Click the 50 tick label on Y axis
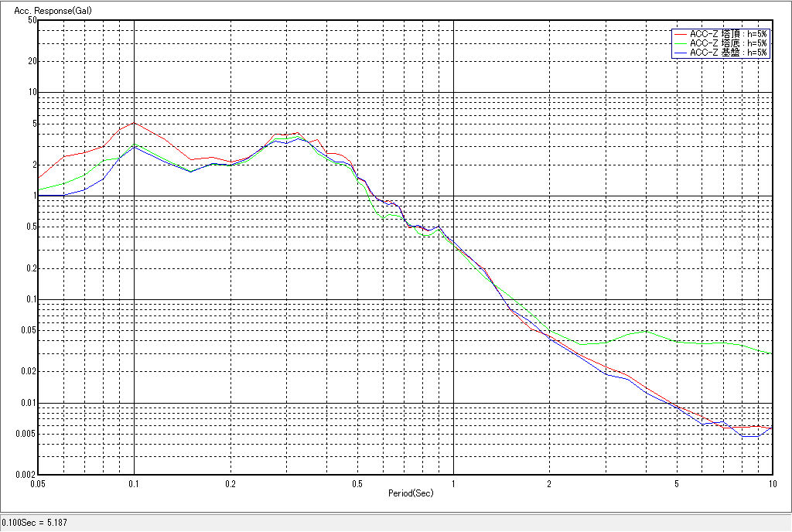 click(32, 20)
